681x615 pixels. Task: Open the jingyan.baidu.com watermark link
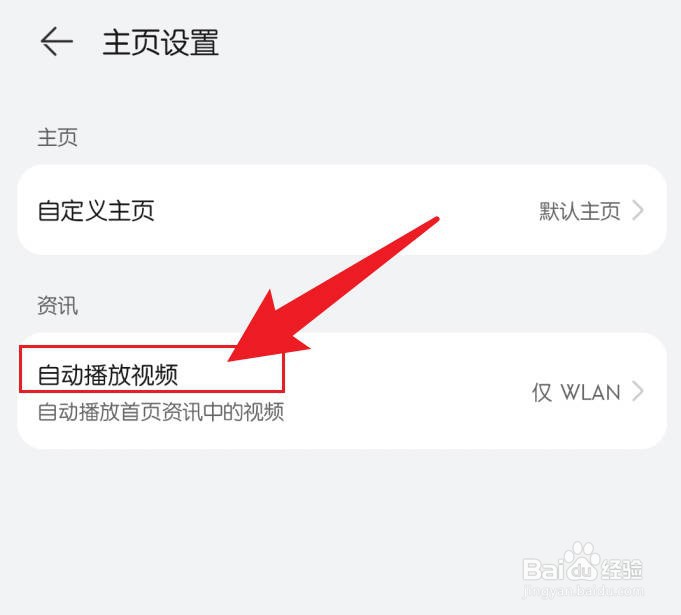583,591
